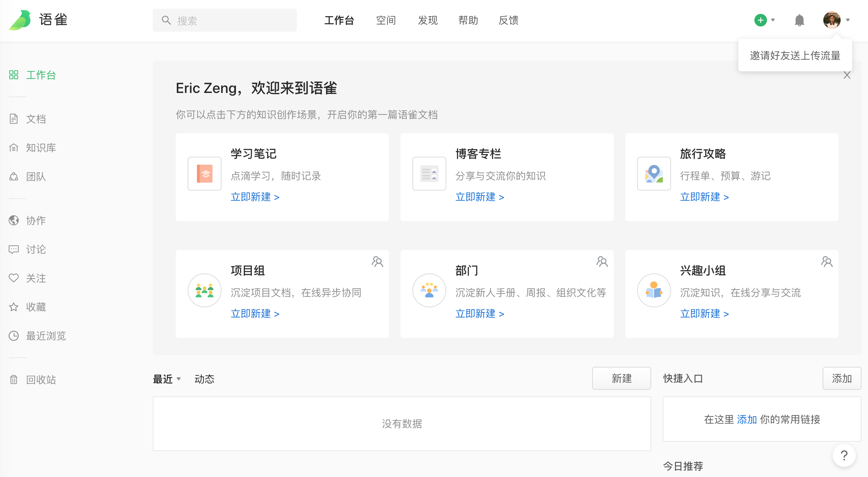Open the 发现 top navigation tab
The width and height of the screenshot is (868, 477).
click(x=428, y=20)
